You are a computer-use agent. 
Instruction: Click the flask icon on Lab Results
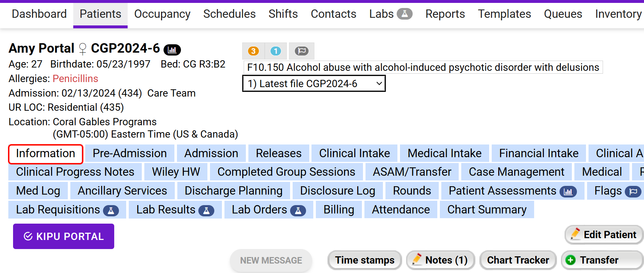point(206,210)
